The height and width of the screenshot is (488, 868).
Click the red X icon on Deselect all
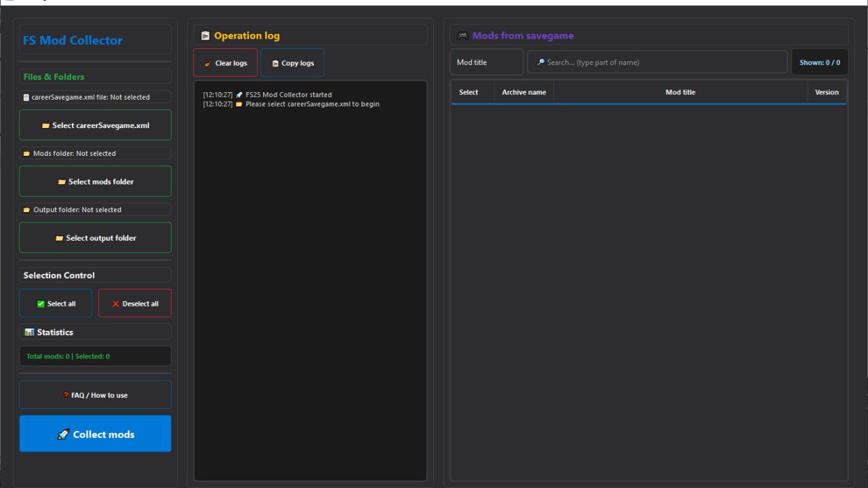point(116,303)
